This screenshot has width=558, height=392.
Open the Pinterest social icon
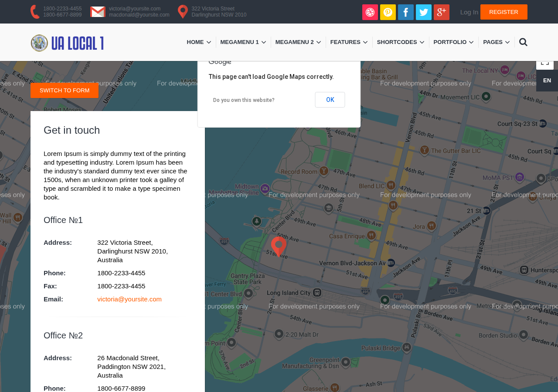tap(388, 12)
